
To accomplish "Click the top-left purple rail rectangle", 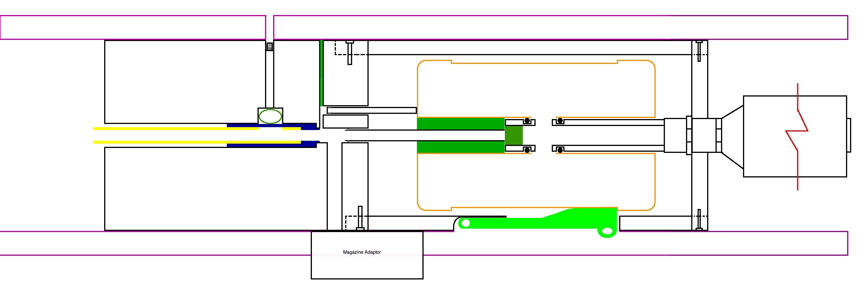I will [x=133, y=27].
